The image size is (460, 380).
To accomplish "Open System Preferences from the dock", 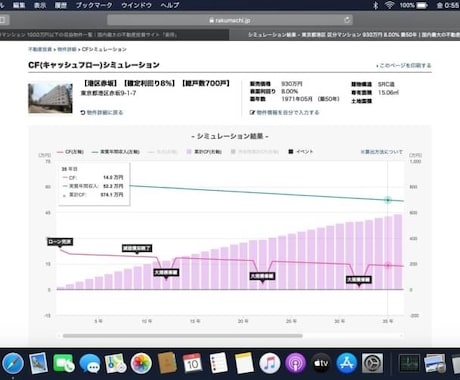I will click(372, 363).
